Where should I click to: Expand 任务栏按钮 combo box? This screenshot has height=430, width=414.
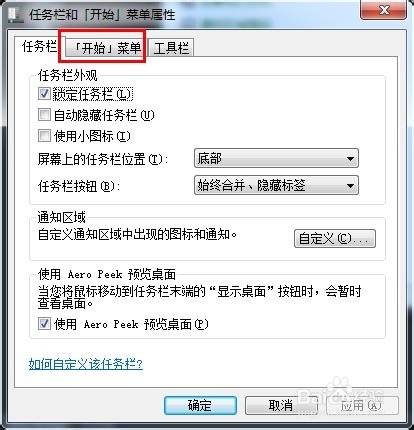276,185
